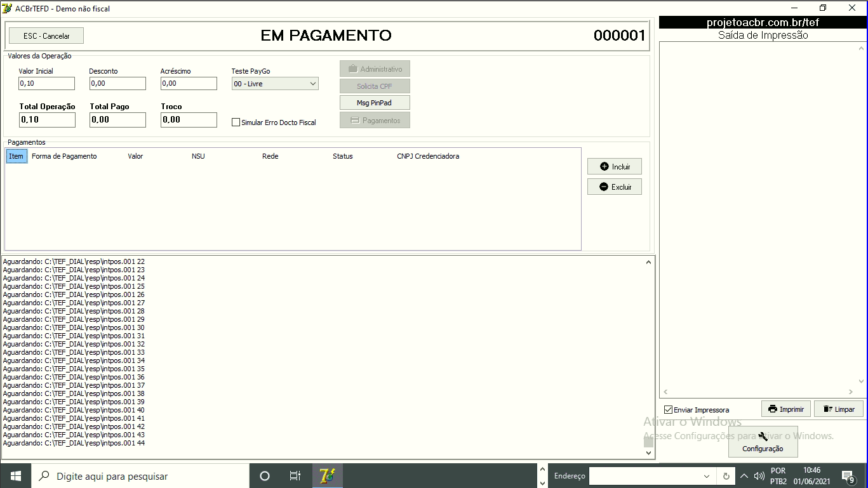This screenshot has height=488, width=868.
Task: Click the POR PTB2 language indicator
Action: pos(778,476)
